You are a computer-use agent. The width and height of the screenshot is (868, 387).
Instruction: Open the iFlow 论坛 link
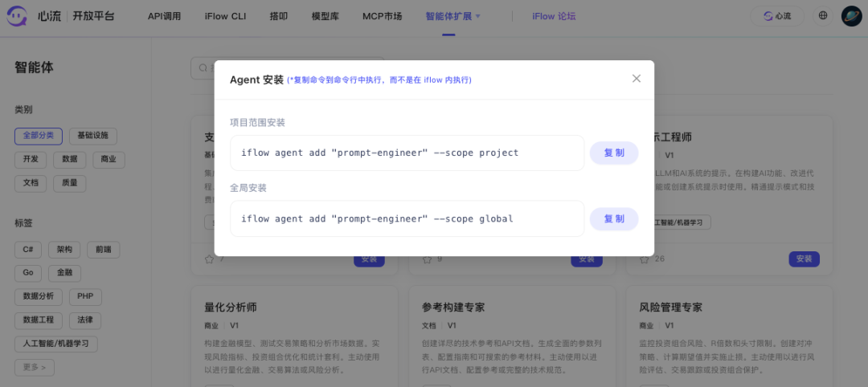(x=554, y=16)
